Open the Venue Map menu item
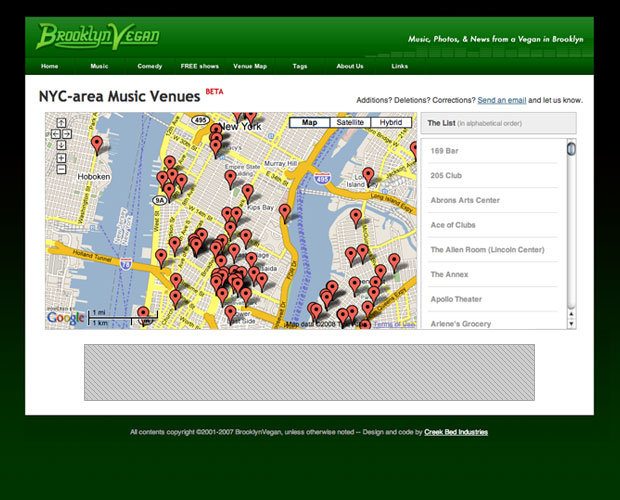Screen dimensions: 620x500 pyautogui.click(x=250, y=66)
